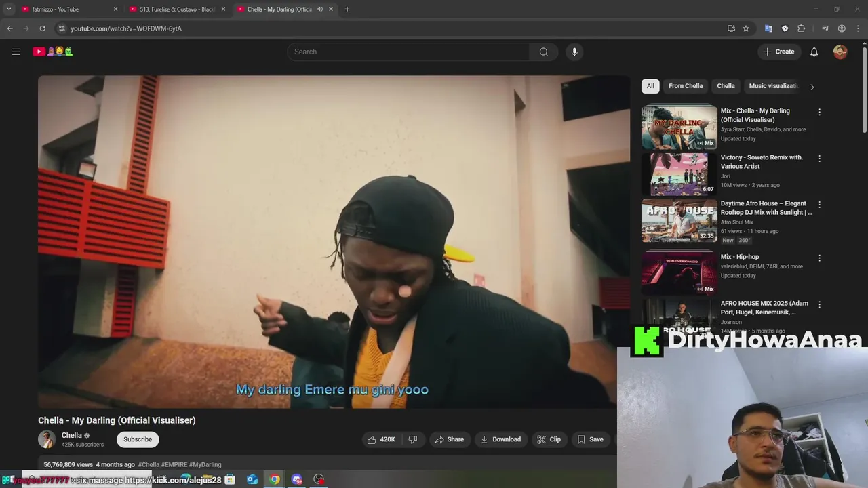868x488 pixels.
Task: Open more options for Daytime Afro House
Action: pos(819,205)
